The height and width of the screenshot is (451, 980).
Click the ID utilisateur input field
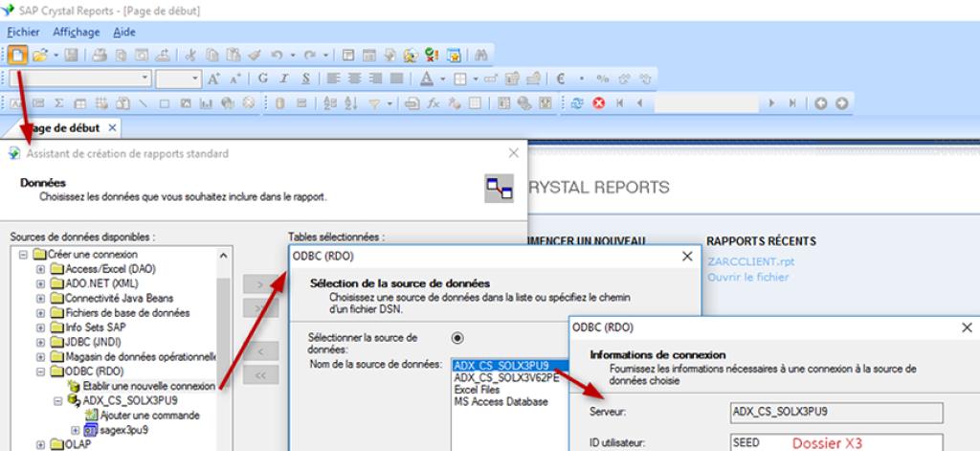click(836, 443)
